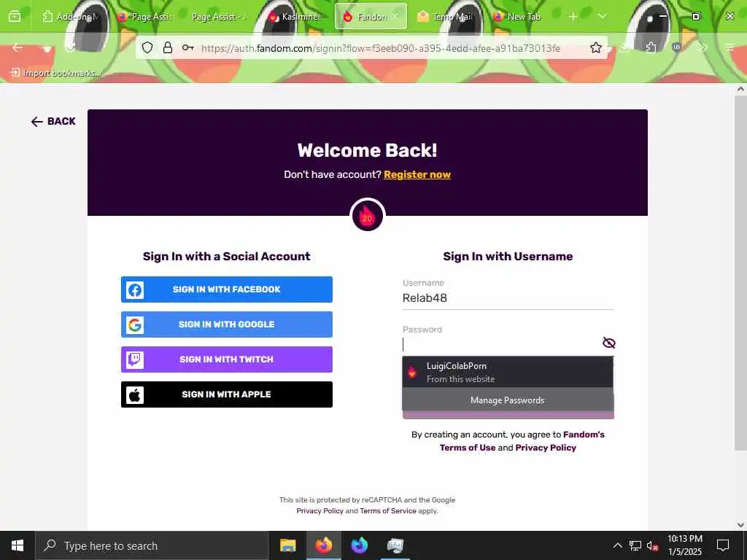
Task: Switch to the Add-ons Manager tab
Action: click(x=71, y=17)
